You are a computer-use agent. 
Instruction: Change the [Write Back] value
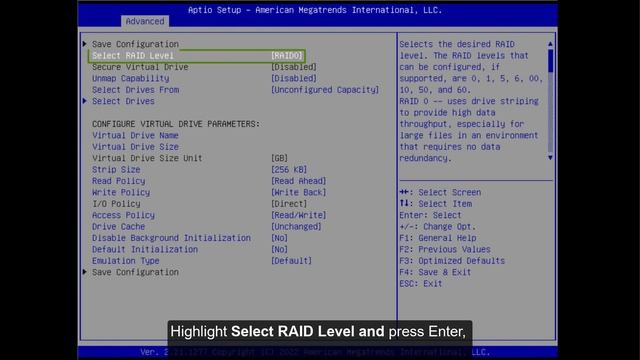point(299,193)
